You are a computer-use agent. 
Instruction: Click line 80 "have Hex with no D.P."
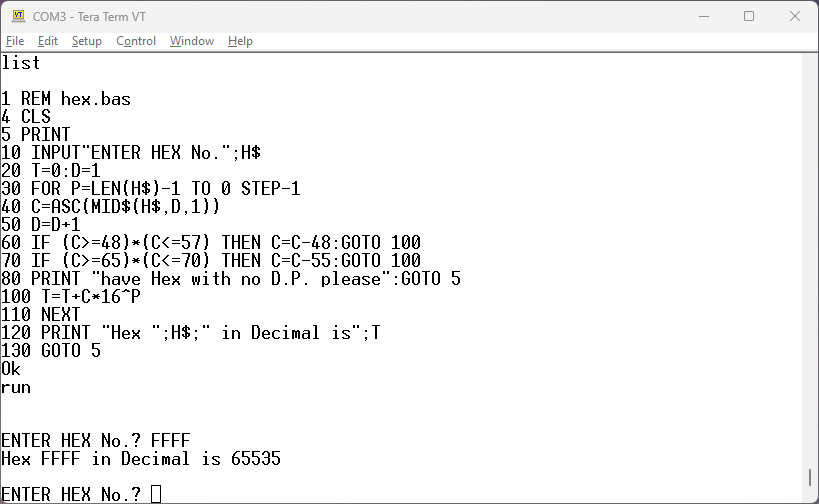(x=231, y=279)
